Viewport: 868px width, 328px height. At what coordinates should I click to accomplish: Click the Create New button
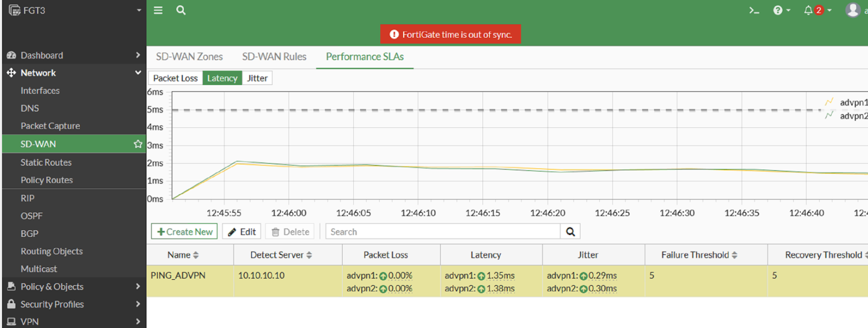pos(184,231)
